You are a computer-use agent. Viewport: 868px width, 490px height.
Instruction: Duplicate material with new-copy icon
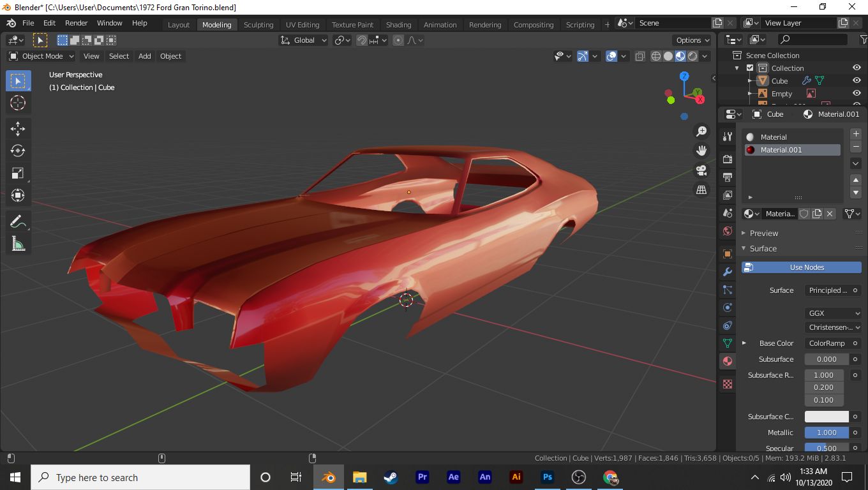[x=817, y=214]
